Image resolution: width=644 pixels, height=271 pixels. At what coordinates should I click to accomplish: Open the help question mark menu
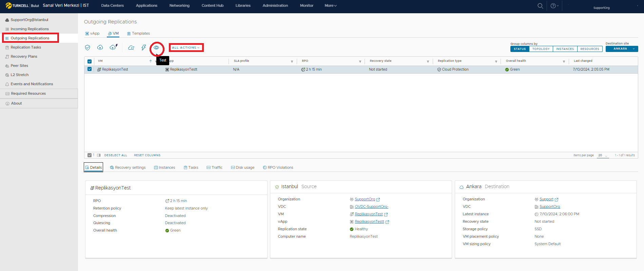[554, 6]
